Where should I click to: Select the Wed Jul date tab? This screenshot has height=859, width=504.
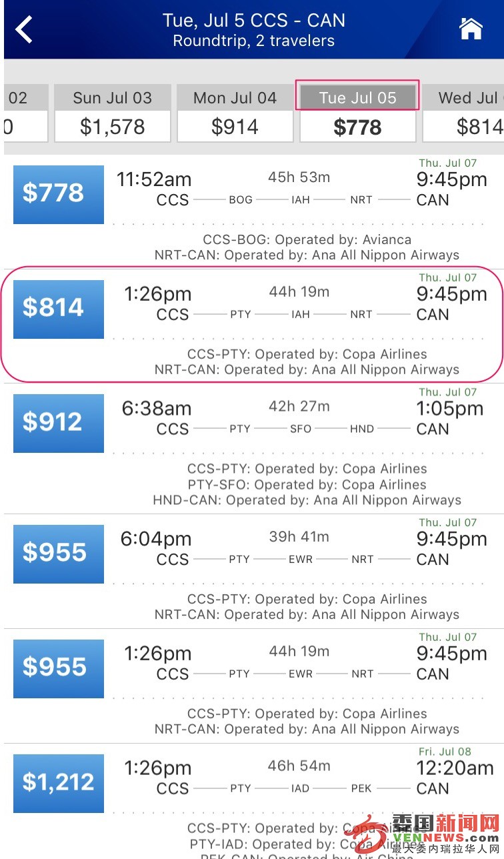(x=463, y=113)
